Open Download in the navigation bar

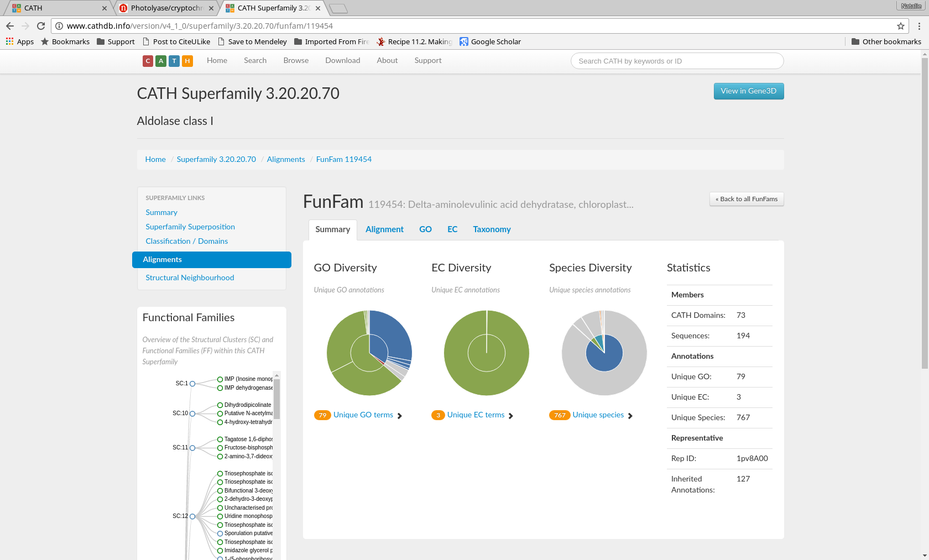coord(342,61)
